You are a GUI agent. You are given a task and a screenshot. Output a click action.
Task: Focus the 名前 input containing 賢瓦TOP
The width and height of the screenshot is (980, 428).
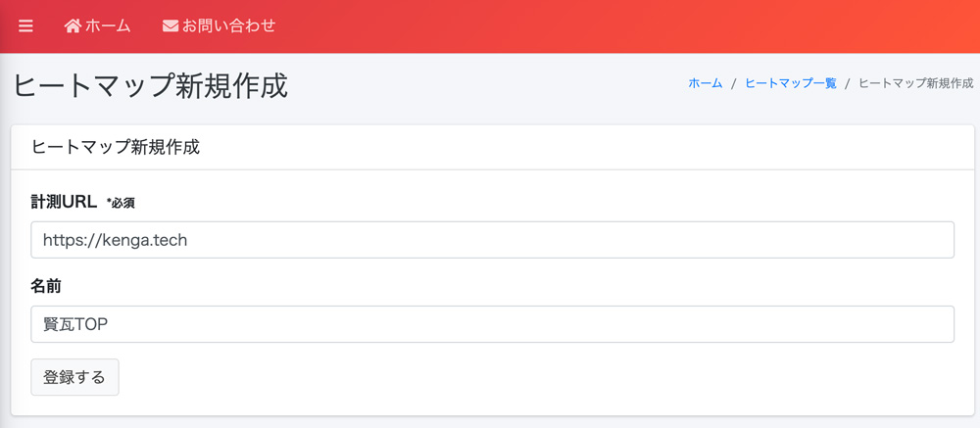(x=492, y=324)
